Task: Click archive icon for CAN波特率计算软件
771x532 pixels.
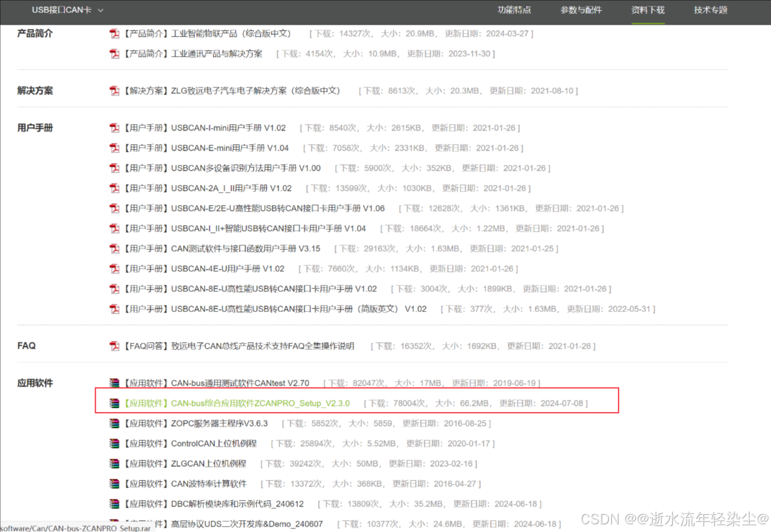Action: [x=114, y=484]
